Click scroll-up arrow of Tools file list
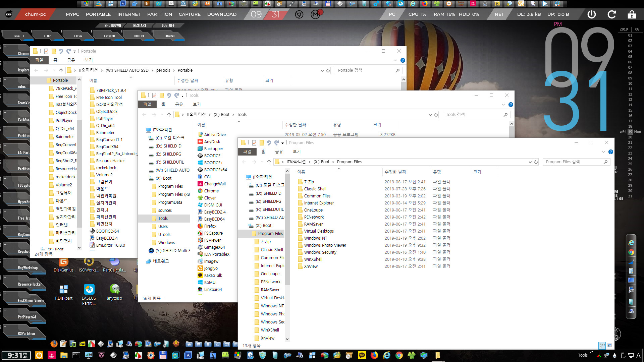644x362 pixels. pos(512,124)
